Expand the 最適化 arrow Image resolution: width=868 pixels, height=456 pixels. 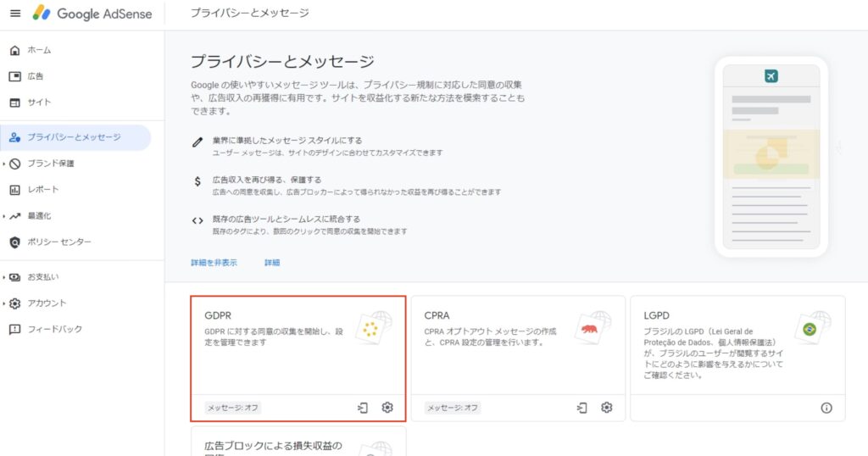click(x=4, y=216)
